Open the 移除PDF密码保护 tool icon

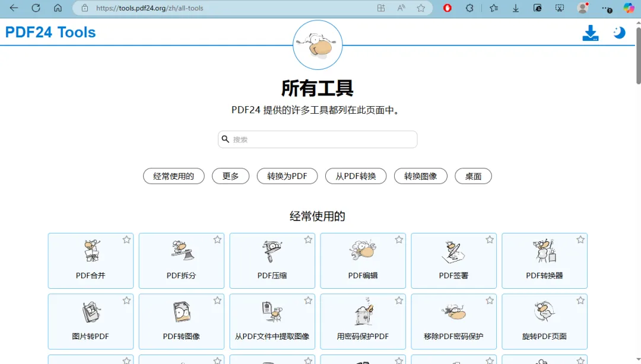tap(454, 312)
